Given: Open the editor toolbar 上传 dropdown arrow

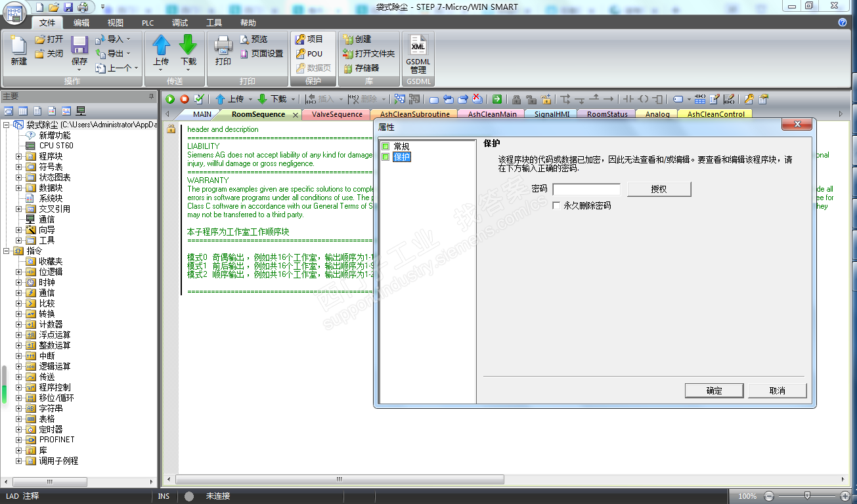Looking at the screenshot, I should [250, 99].
